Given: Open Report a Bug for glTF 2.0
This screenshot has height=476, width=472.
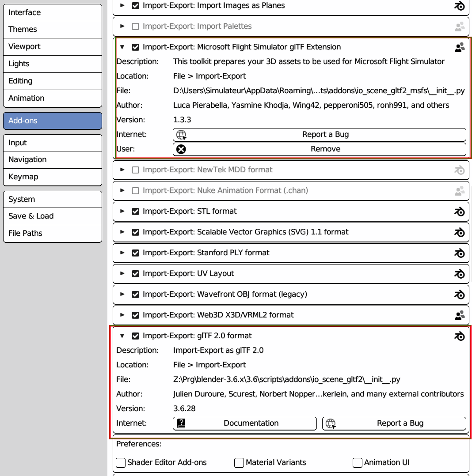Looking at the screenshot, I should tap(394, 423).
